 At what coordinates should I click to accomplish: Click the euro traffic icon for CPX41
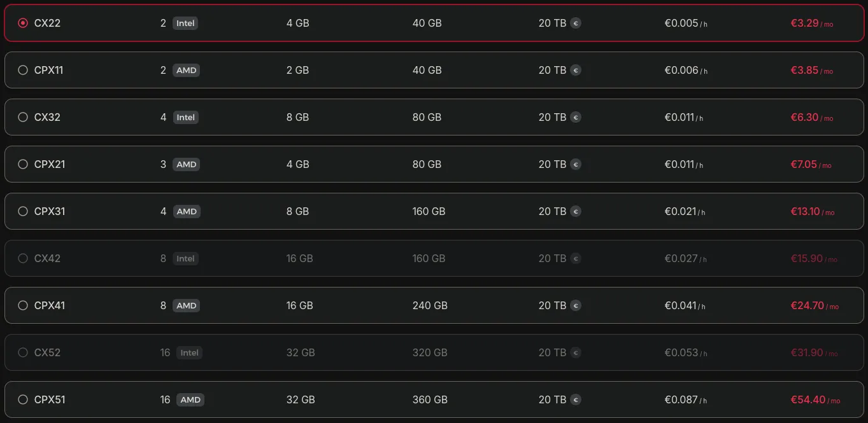pos(576,305)
